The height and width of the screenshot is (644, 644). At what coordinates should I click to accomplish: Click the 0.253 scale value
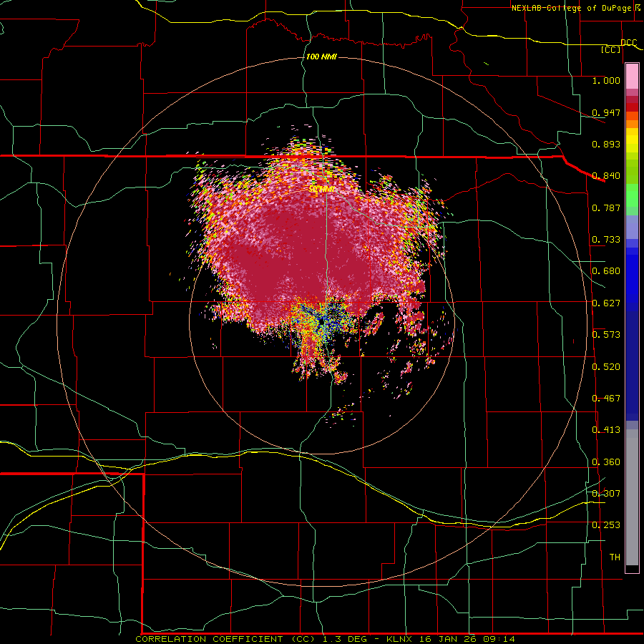point(606,525)
